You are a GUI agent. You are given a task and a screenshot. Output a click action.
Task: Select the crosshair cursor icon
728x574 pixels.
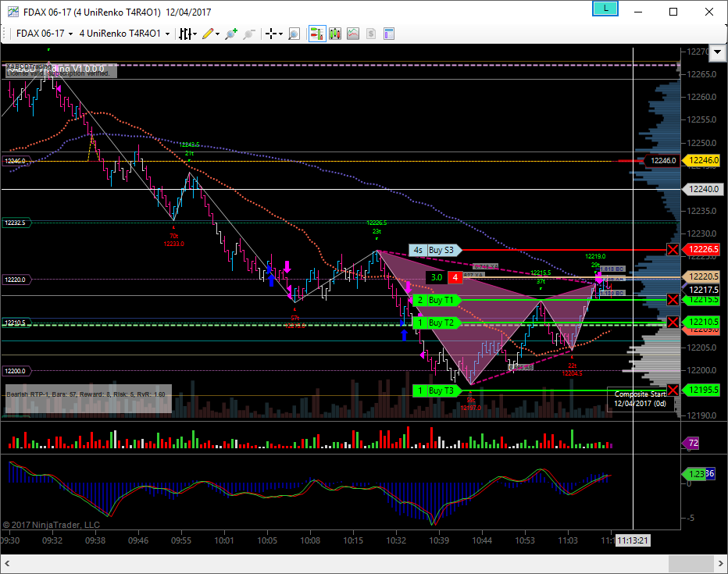point(271,34)
